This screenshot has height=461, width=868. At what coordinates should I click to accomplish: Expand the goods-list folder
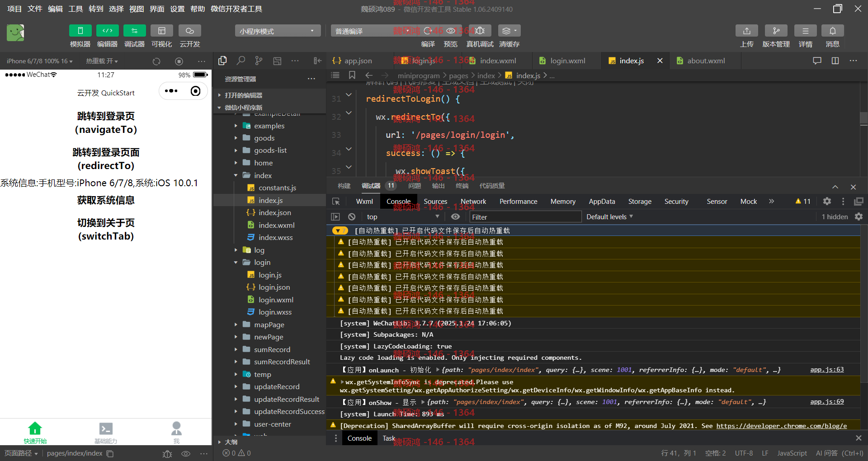pyautogui.click(x=270, y=150)
